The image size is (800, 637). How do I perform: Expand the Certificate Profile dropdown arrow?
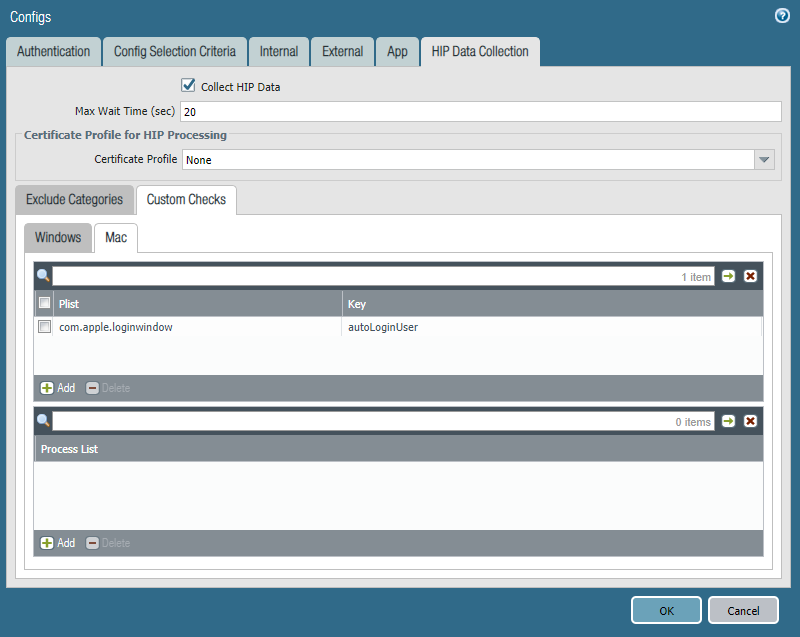(x=765, y=160)
